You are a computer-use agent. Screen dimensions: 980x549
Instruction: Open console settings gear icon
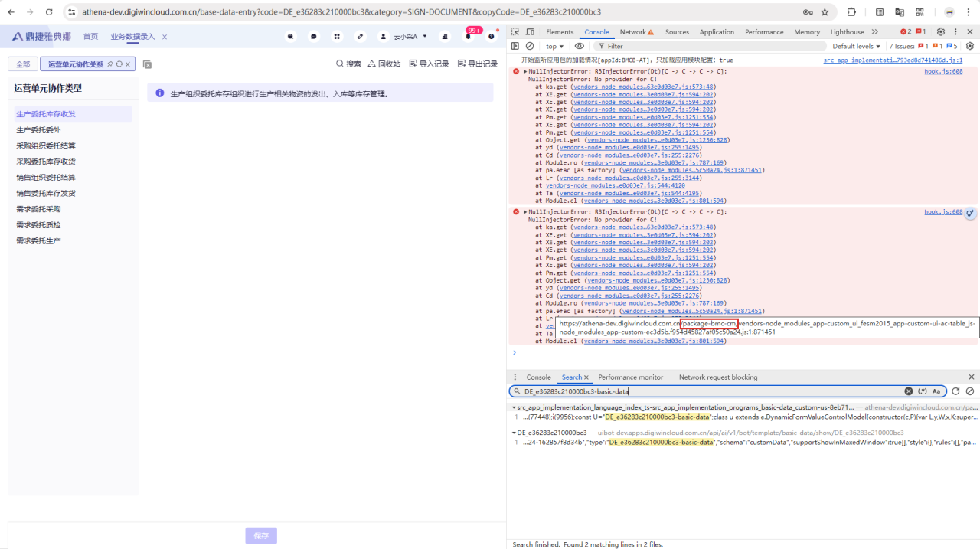click(x=970, y=46)
